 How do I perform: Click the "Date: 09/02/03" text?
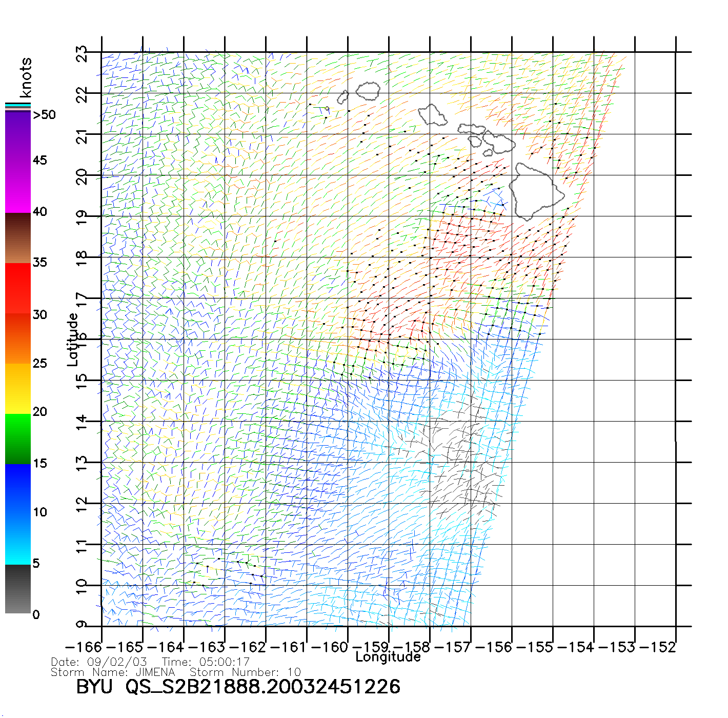coord(99,662)
